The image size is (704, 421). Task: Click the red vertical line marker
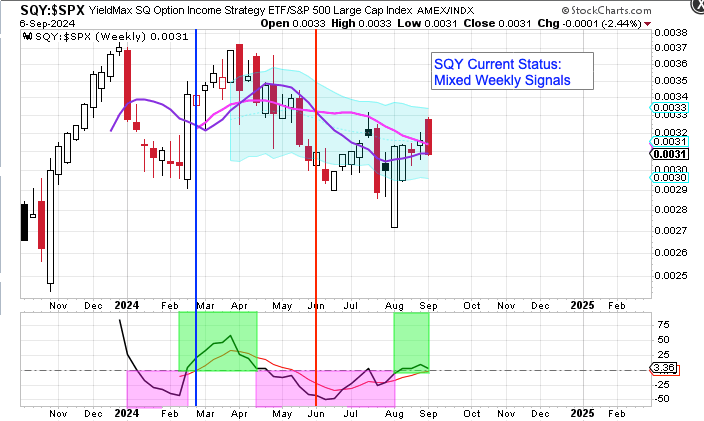[x=317, y=200]
